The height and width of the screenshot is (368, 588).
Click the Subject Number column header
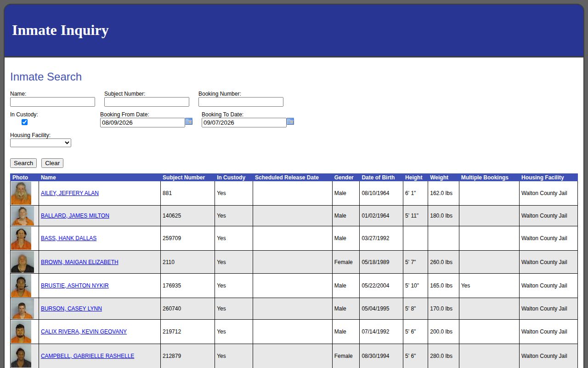pos(184,178)
